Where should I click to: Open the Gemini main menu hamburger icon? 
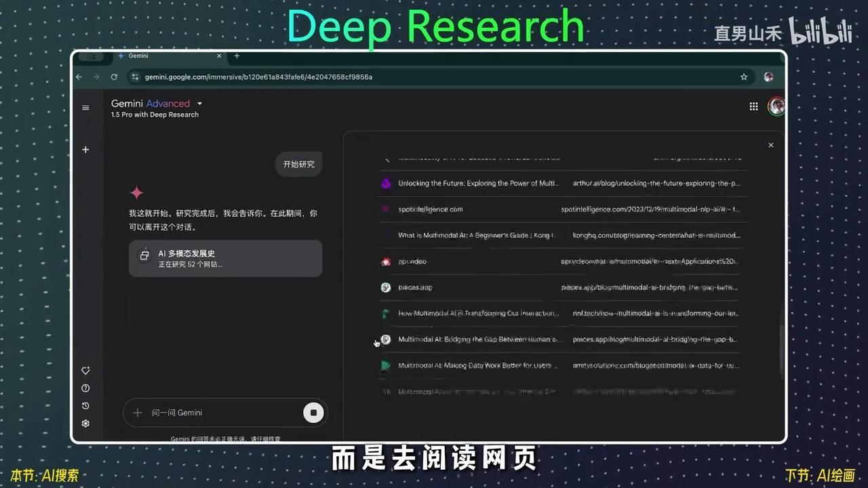(x=85, y=108)
